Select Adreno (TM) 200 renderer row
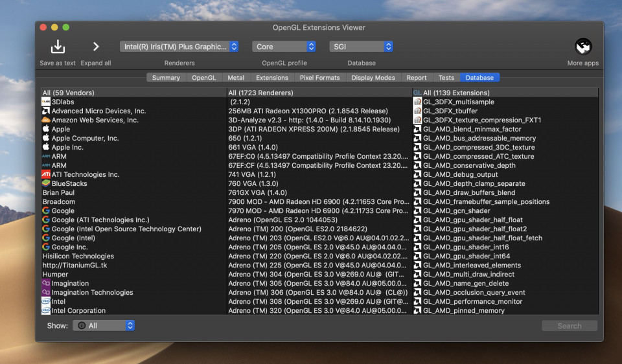 (319, 229)
